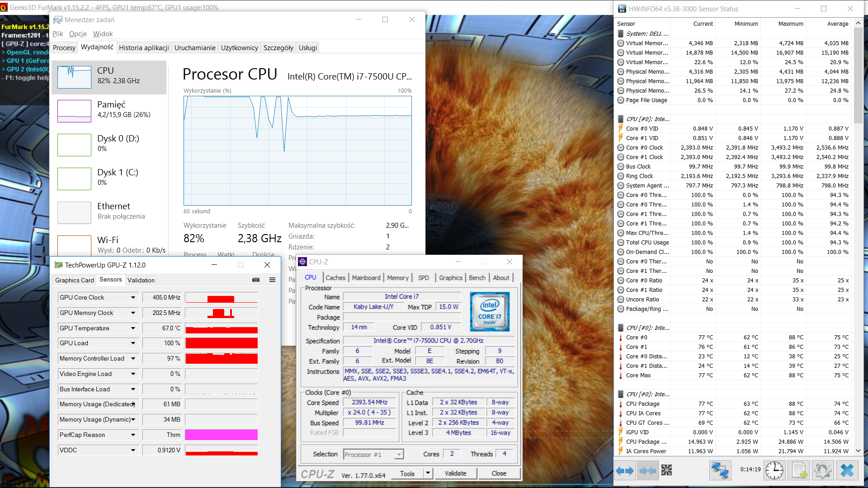Open the CPU-Z Tools dropdown arrow

click(x=428, y=474)
